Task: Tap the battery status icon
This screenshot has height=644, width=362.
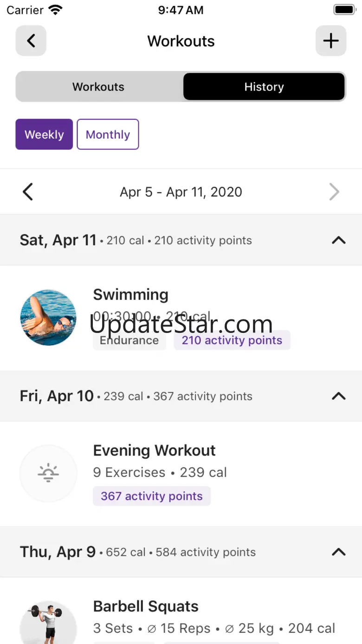Action: click(344, 10)
